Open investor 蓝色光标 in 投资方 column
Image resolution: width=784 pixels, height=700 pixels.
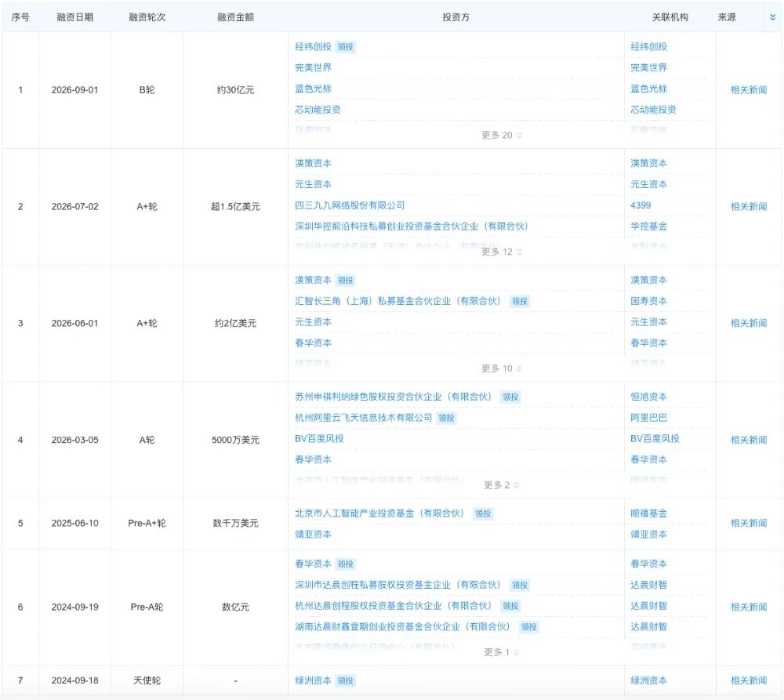coord(313,89)
